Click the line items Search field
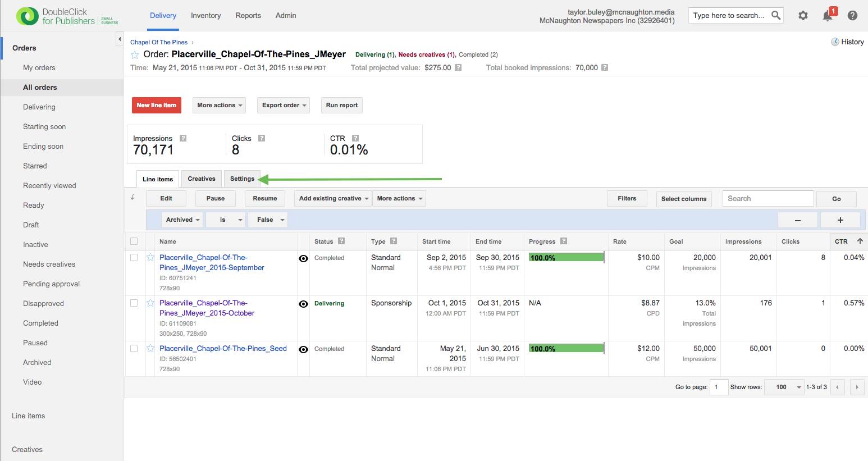Screen dimensions: 868x461 coord(768,199)
